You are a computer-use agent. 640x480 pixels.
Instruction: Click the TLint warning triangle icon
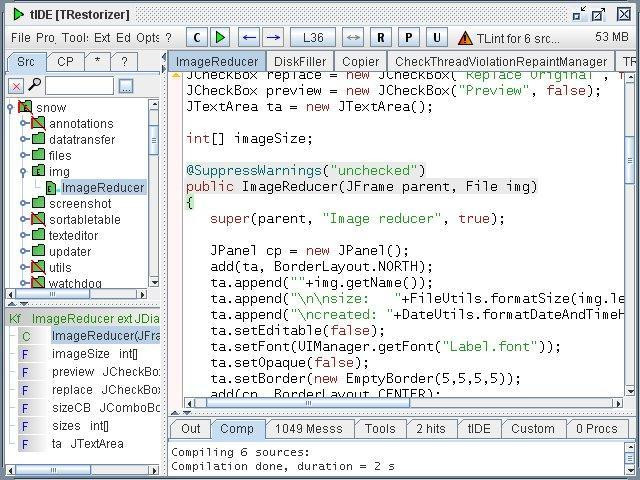(x=465, y=38)
